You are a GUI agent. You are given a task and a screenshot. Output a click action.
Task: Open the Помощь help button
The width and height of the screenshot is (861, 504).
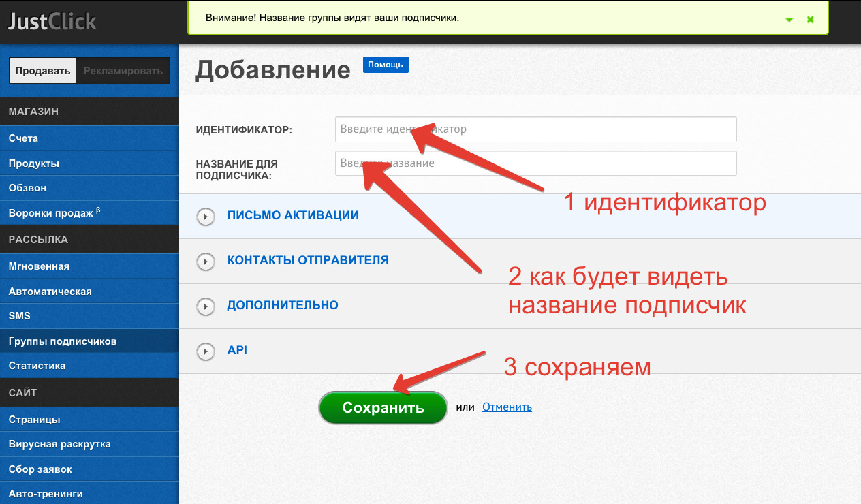pyautogui.click(x=386, y=65)
